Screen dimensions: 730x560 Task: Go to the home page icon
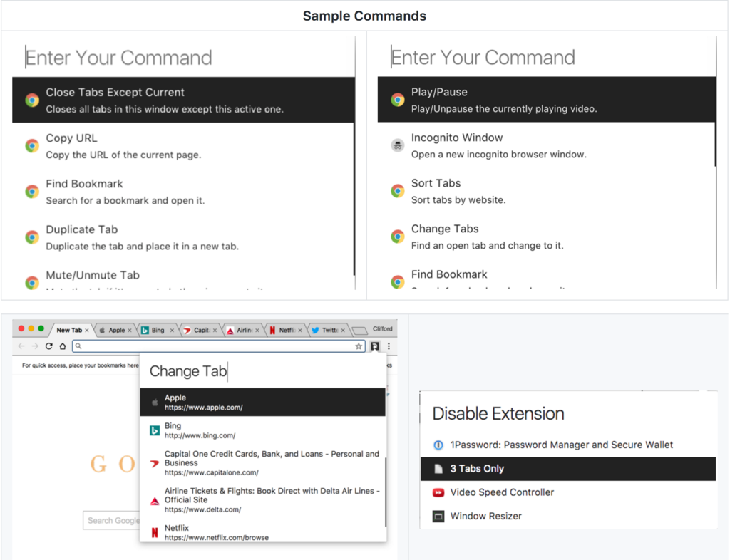63,346
